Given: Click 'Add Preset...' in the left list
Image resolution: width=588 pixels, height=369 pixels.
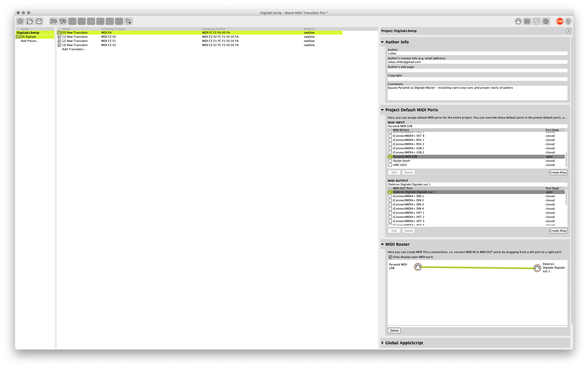Looking at the screenshot, I should tap(29, 41).
